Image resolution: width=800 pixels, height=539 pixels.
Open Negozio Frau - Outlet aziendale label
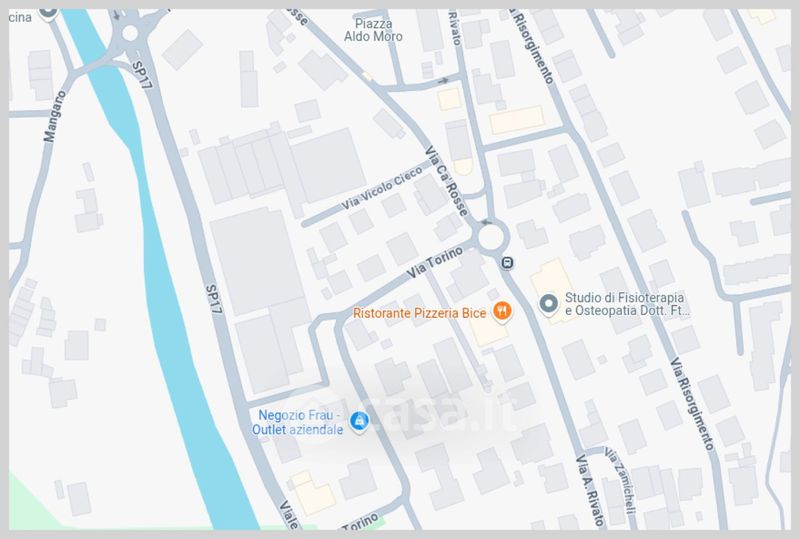pyautogui.click(x=298, y=423)
